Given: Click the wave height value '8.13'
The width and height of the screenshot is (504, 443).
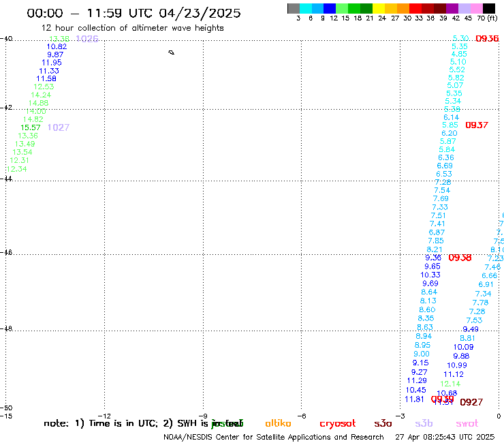Looking at the screenshot, I should click(x=428, y=301).
